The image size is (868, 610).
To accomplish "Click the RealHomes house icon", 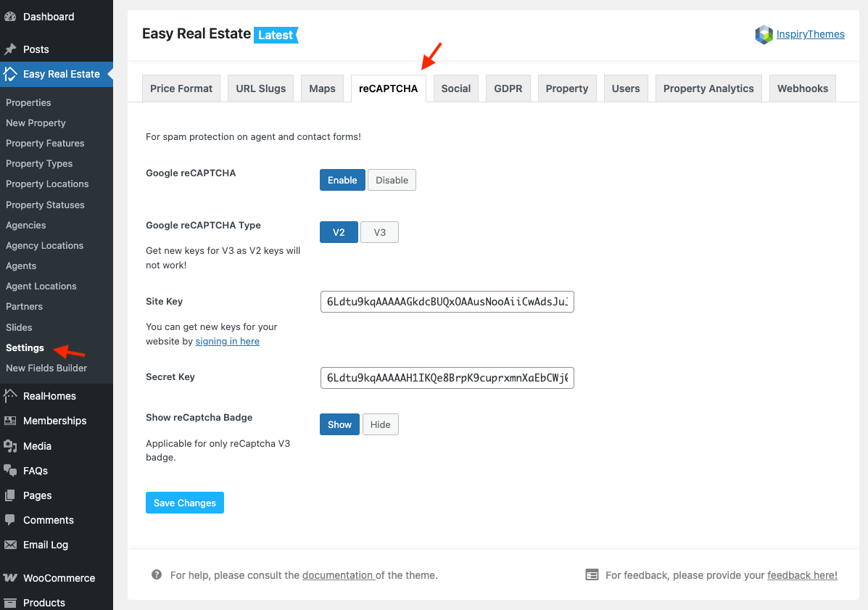I will [10, 396].
